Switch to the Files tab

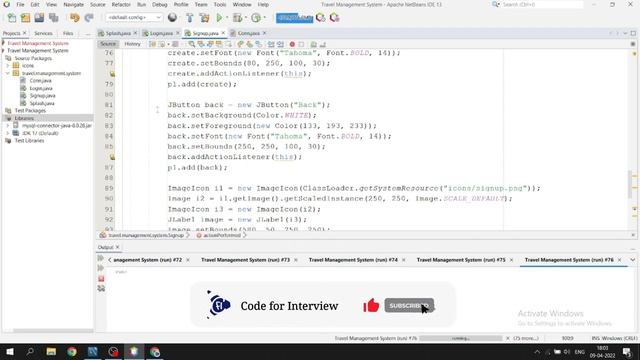[68, 33]
